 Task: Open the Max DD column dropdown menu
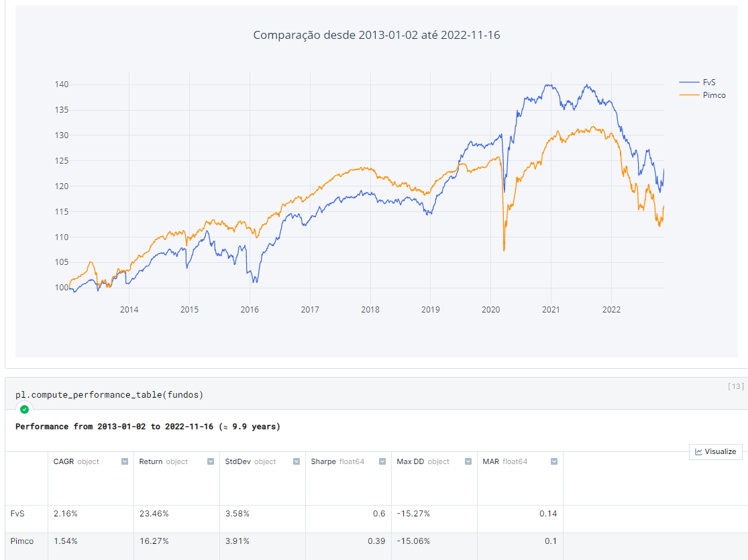[x=468, y=461]
